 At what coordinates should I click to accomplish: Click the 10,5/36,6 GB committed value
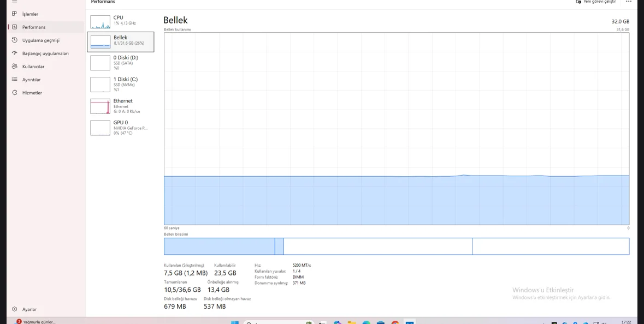(x=182, y=290)
